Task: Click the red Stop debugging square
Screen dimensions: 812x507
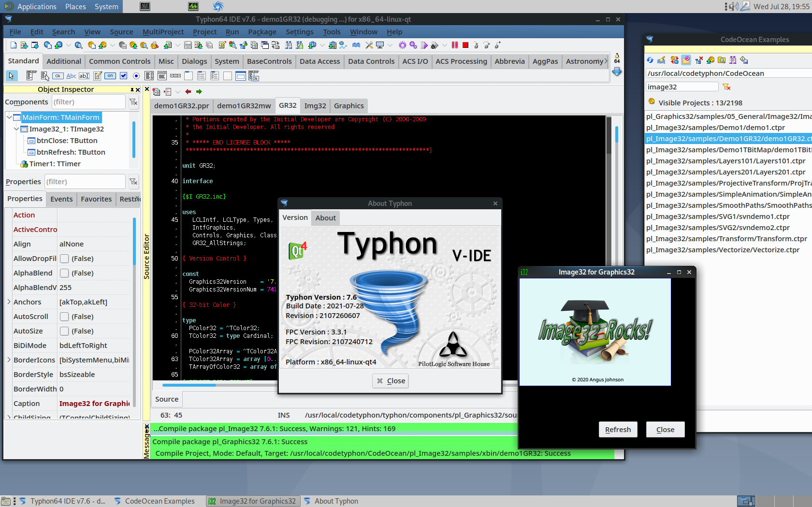Action: pyautogui.click(x=465, y=45)
